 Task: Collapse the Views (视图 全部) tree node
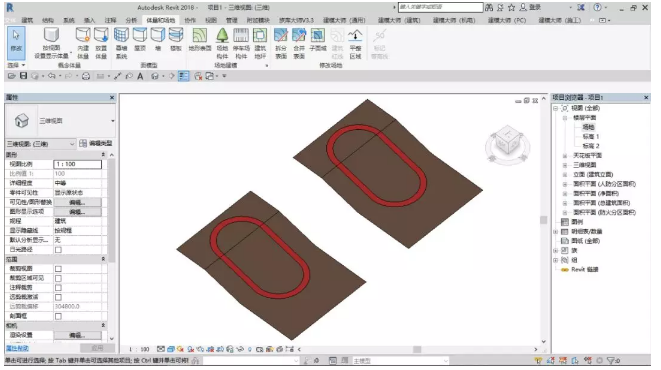pyautogui.click(x=556, y=108)
